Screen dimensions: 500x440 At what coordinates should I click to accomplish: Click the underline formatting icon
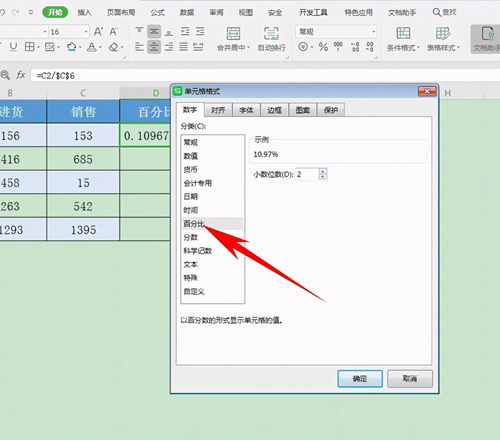coord(13,47)
